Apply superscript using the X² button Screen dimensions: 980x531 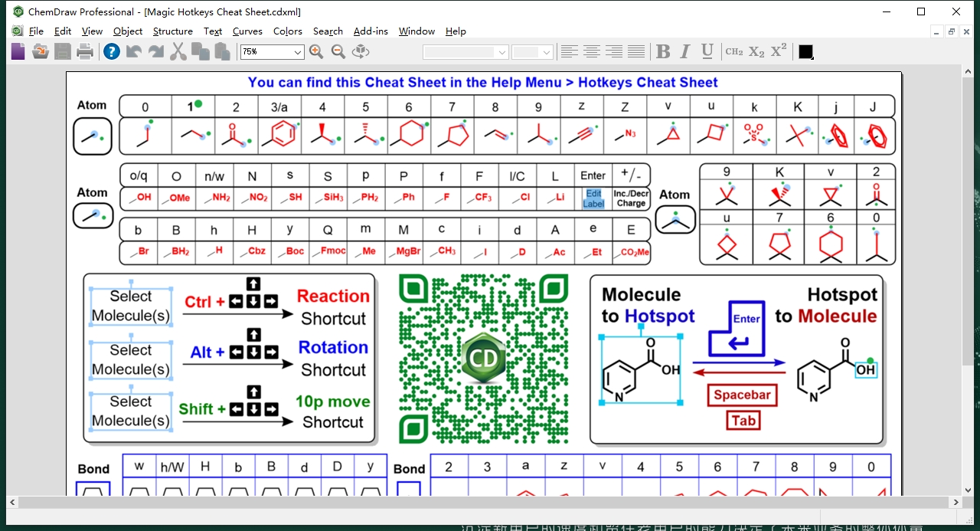777,51
